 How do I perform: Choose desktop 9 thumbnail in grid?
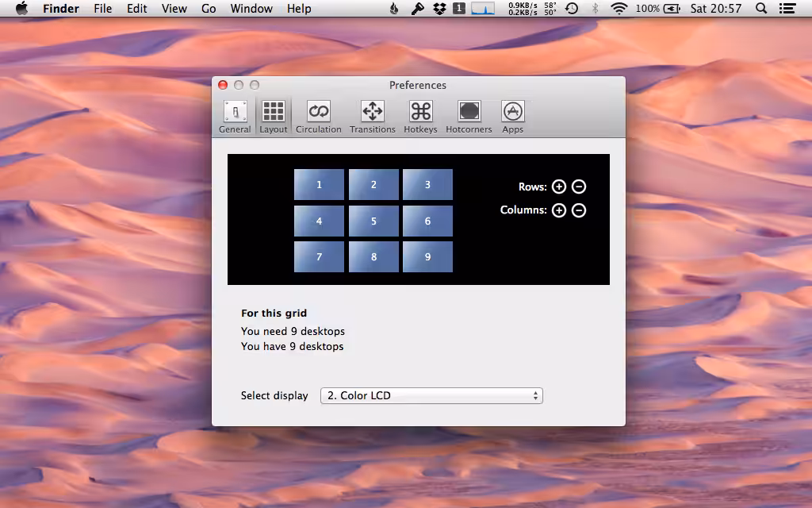427,256
